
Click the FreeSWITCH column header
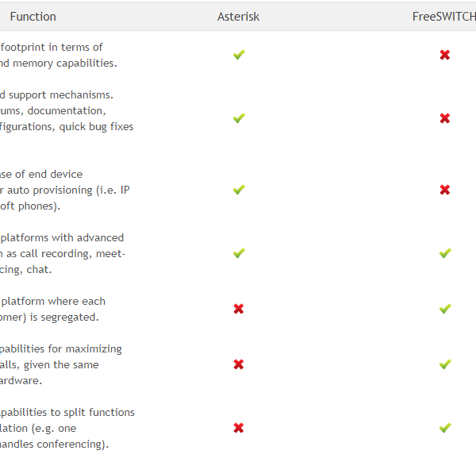point(444,17)
